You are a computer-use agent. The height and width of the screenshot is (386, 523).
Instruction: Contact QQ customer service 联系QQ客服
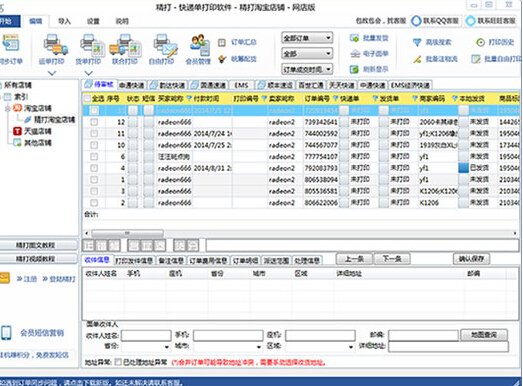pyautogui.click(x=435, y=21)
